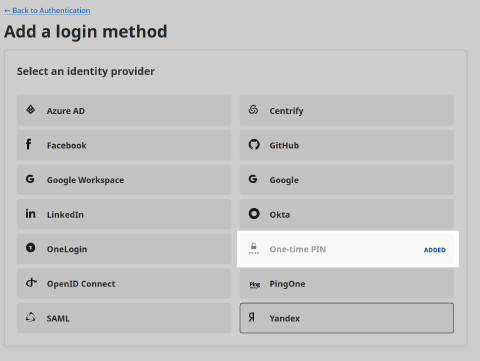
Task: Click the Centrify swirl icon
Action: coord(253,110)
